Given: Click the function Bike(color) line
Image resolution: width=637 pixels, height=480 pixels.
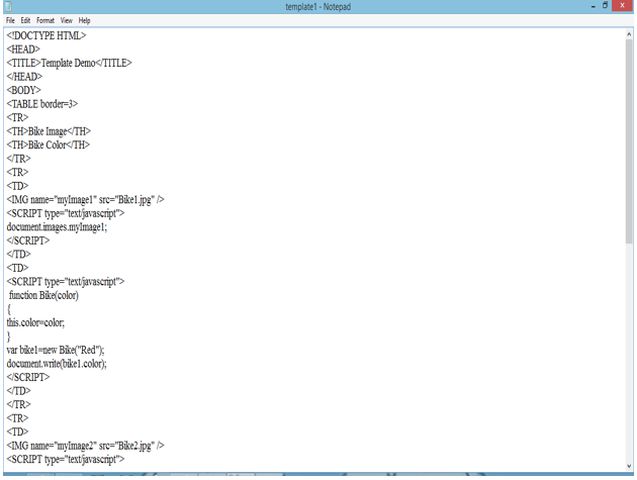Looking at the screenshot, I should tap(44, 295).
